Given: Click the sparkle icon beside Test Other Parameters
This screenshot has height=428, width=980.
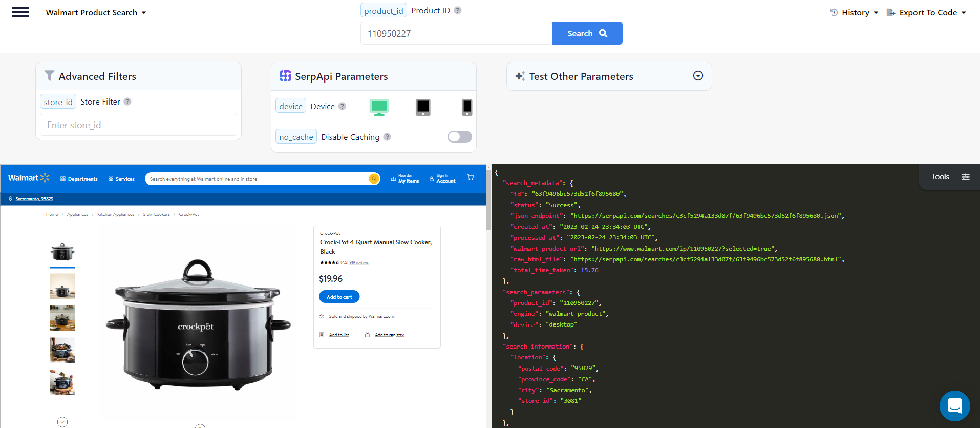Looking at the screenshot, I should [x=520, y=76].
